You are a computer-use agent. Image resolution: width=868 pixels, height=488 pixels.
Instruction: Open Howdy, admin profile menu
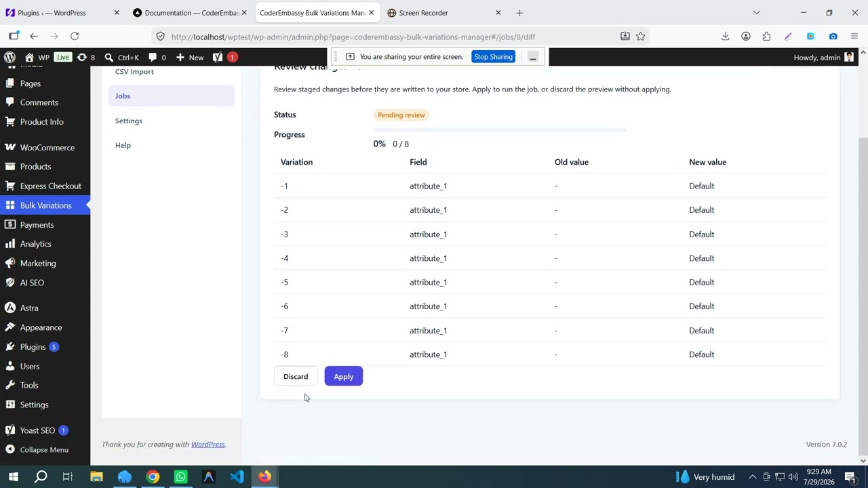tap(823, 58)
